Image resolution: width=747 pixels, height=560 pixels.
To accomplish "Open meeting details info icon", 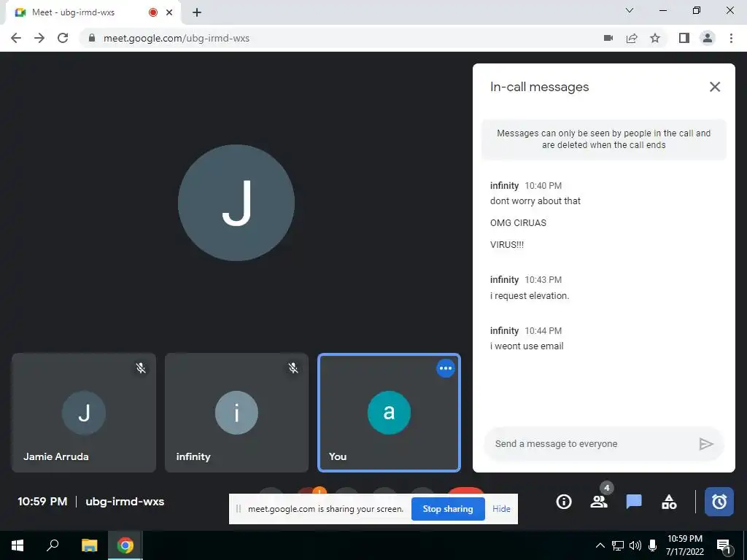I will (564, 502).
